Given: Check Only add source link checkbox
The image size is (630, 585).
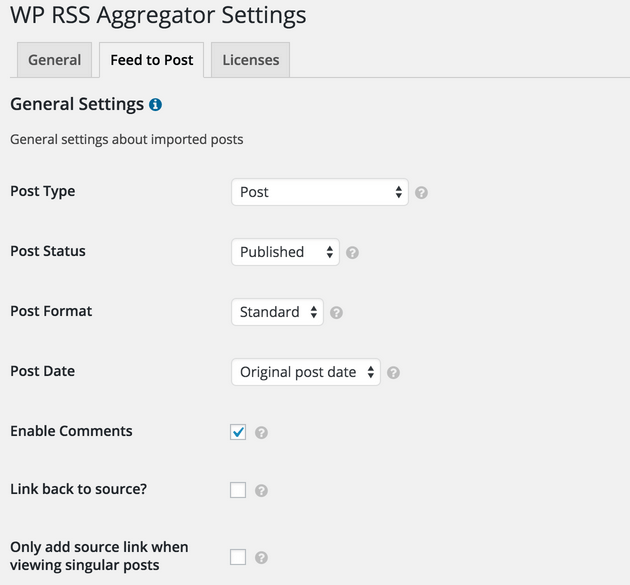Looking at the screenshot, I should tap(238, 557).
